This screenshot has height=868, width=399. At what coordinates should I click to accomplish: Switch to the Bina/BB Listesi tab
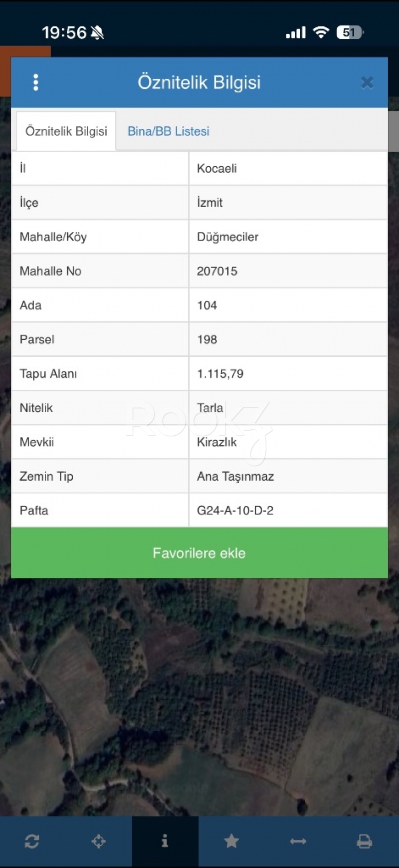coord(168,131)
